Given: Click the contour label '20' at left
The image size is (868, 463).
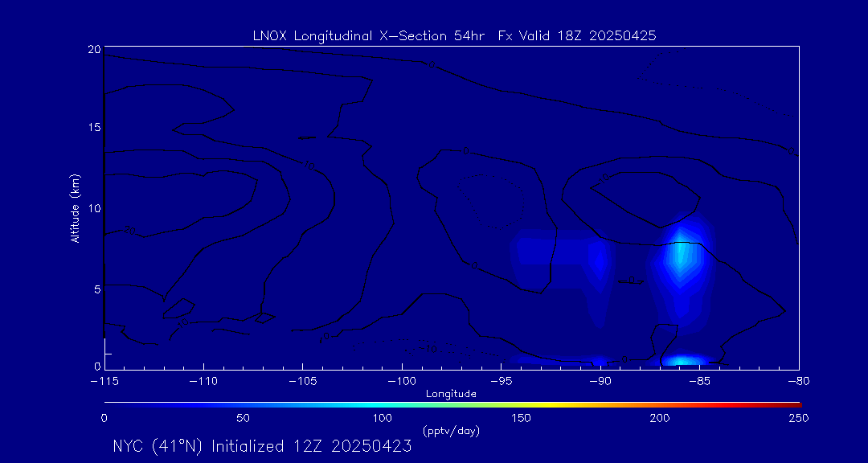Looking at the screenshot, I should [x=129, y=231].
